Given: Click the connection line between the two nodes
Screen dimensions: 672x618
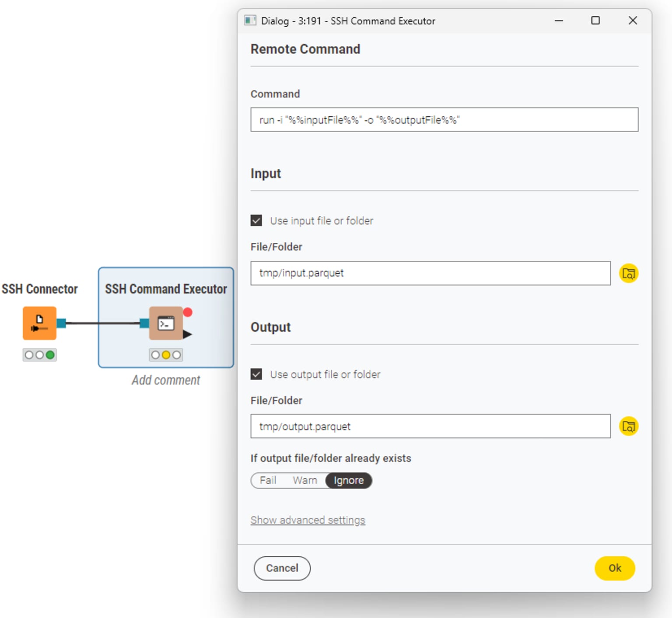Looking at the screenshot, I should (x=103, y=323).
